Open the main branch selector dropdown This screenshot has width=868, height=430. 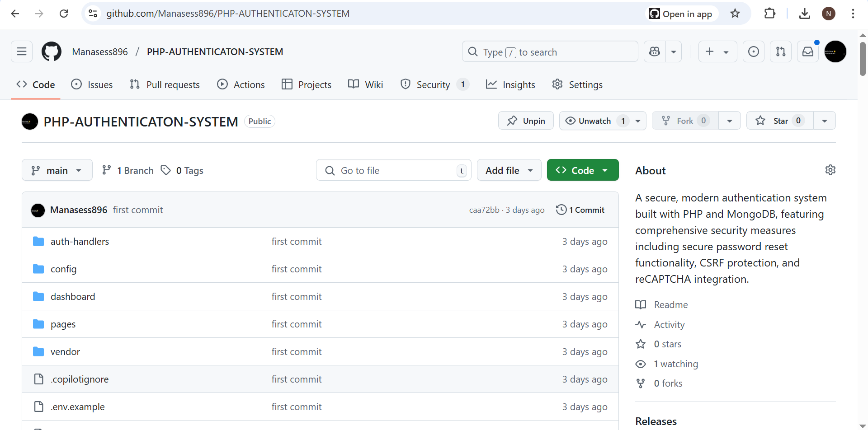click(57, 170)
